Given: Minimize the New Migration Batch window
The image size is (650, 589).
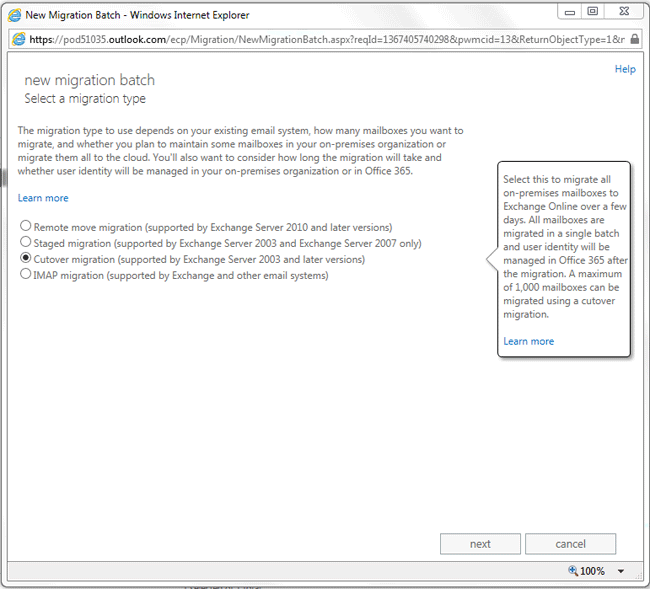Looking at the screenshot, I should (570, 12).
